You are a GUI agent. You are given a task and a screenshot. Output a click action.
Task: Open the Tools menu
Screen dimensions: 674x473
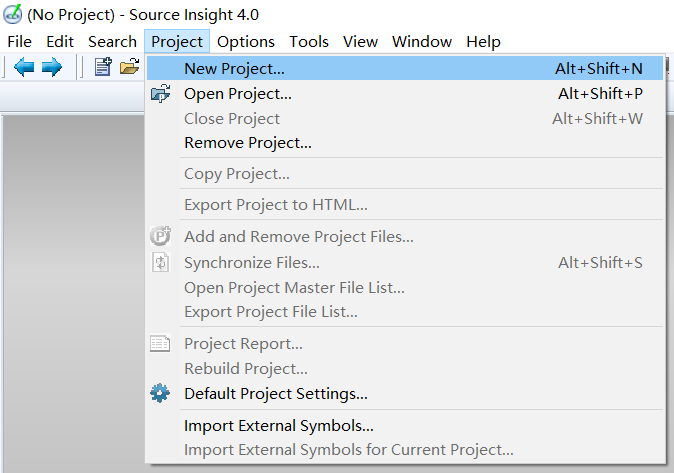(x=309, y=42)
